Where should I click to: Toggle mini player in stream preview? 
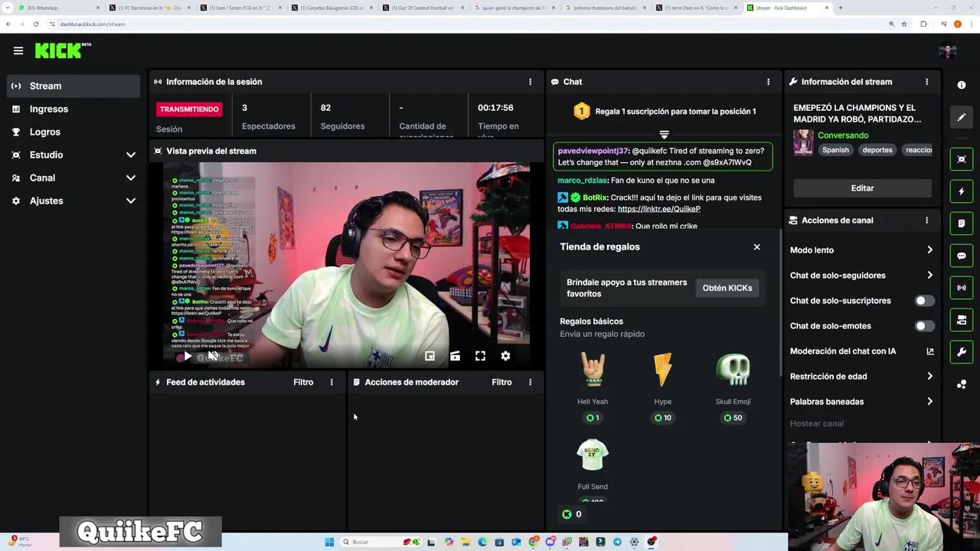430,356
